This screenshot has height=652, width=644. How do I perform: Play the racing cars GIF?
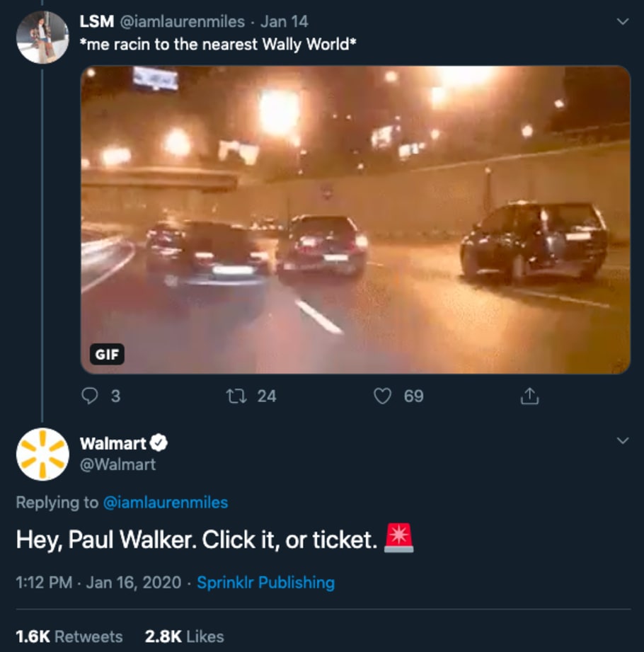tap(355, 219)
